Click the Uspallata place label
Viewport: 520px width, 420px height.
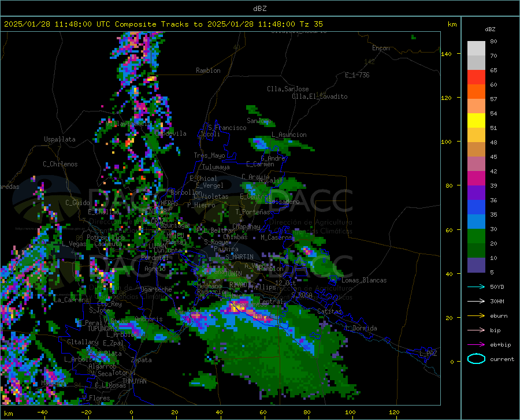click(x=60, y=139)
